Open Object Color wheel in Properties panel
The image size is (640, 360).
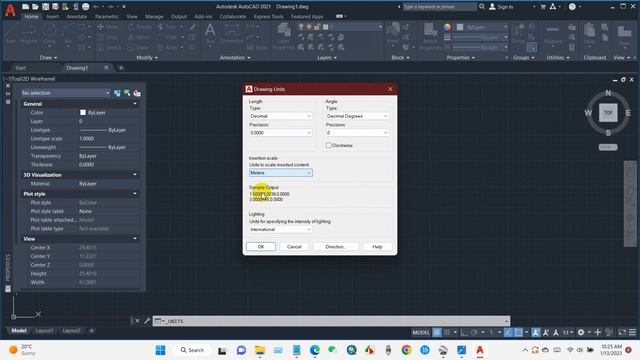(448, 27)
